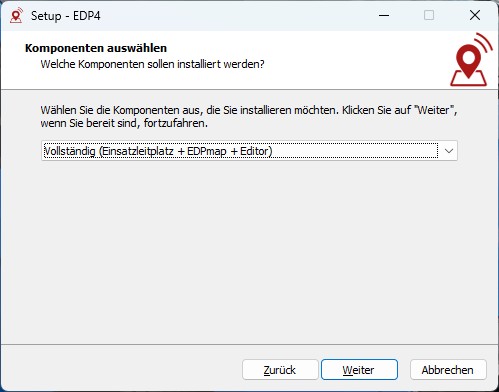Cancel setup with the Abbrechen button
Image resolution: width=499 pixels, height=392 pixels.
(x=448, y=370)
